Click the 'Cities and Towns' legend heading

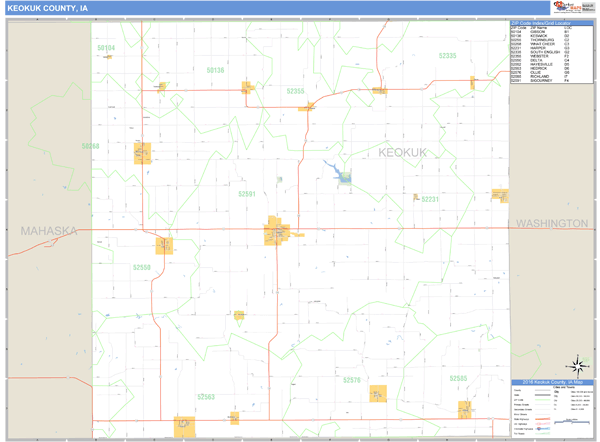(x=564, y=387)
